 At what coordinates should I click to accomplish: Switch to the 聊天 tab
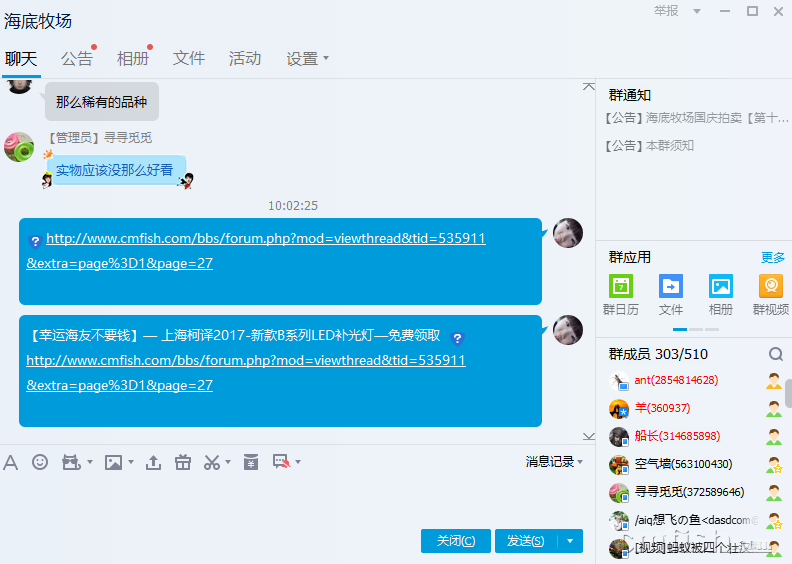coord(21,59)
